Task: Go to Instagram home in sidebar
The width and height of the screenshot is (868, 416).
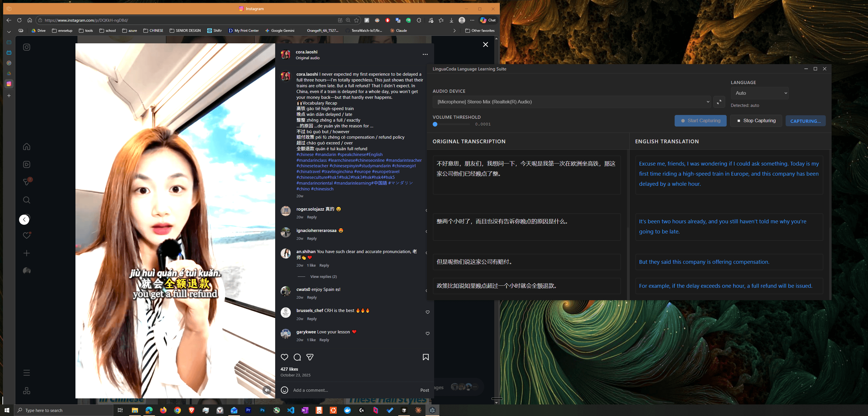Action: 27,146
